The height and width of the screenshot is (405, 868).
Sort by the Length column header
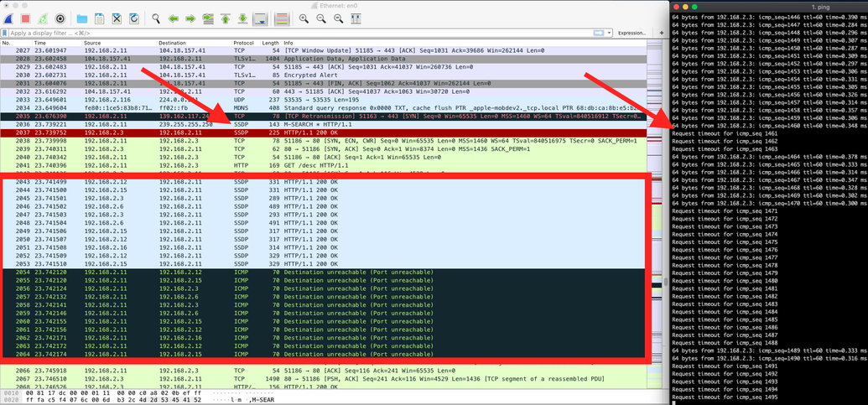(271, 43)
